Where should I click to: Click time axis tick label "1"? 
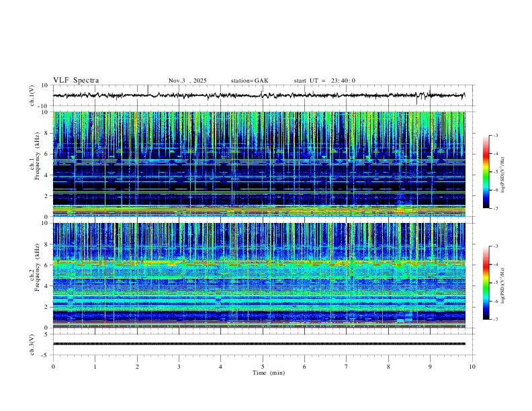point(95,367)
